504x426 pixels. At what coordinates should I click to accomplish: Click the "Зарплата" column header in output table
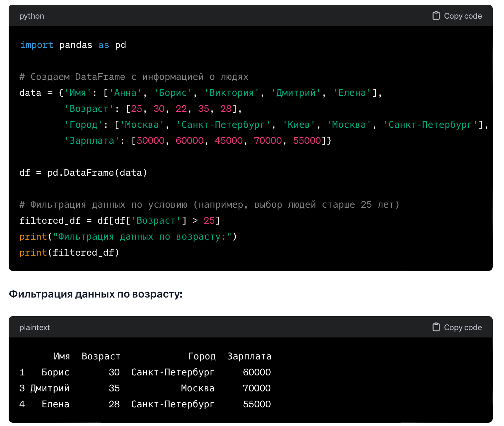[x=249, y=356]
